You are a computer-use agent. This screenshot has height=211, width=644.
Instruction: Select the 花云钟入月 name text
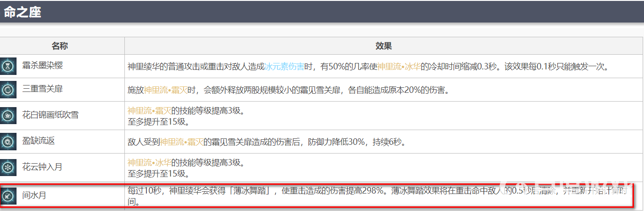43,167
